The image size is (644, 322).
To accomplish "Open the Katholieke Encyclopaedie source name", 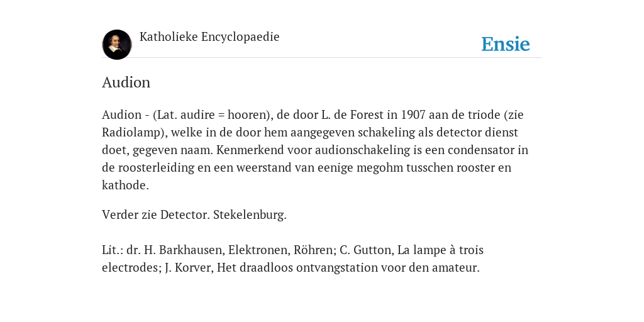I will (209, 37).
